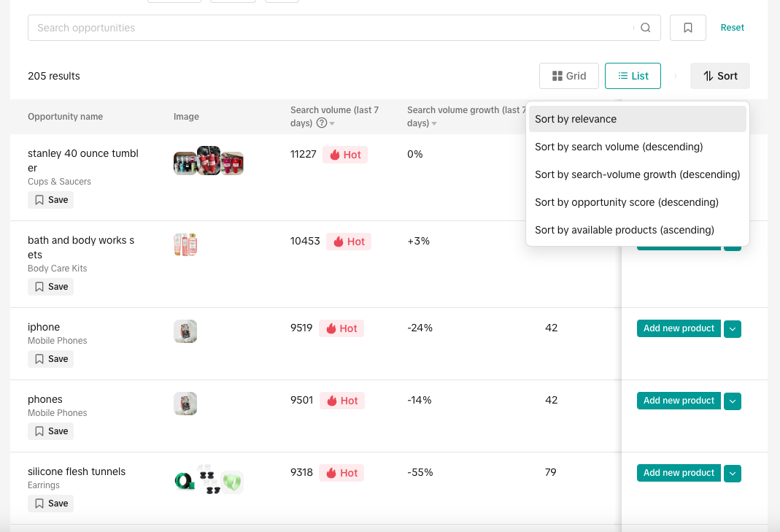The width and height of the screenshot is (780, 532).
Task: Save the silicone flesh tunnels opportunity
Action: 51,504
